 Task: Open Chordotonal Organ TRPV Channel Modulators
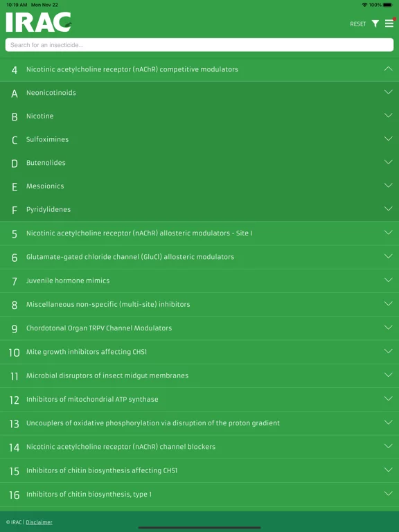click(199, 328)
